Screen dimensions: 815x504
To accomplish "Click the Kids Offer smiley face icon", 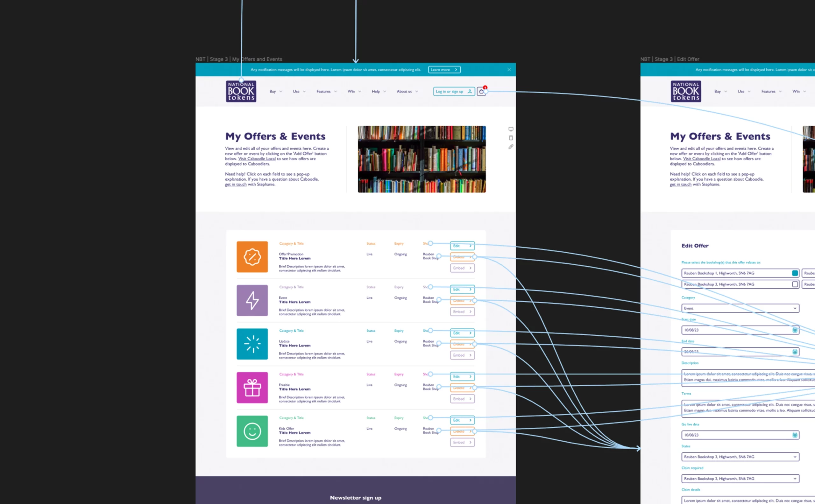I will pos(252,431).
